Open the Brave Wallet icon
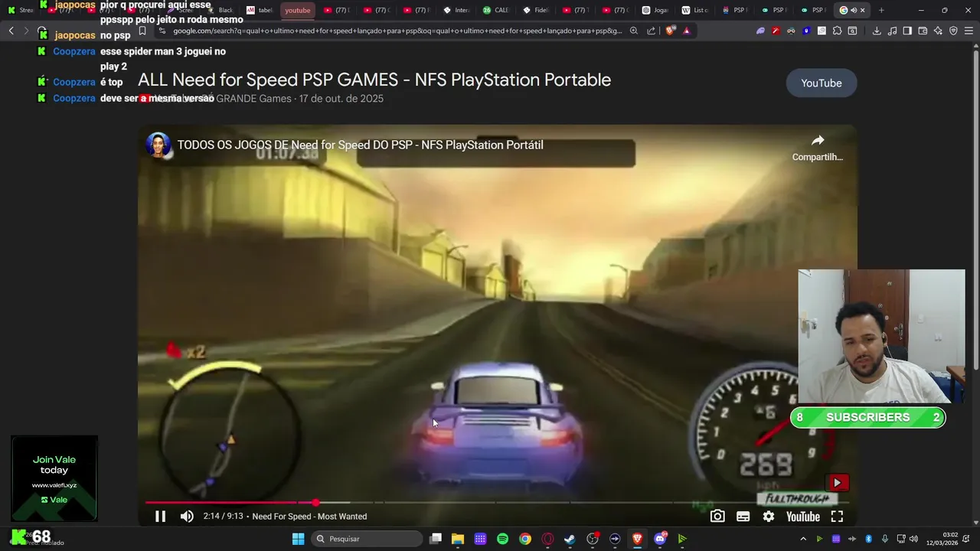This screenshot has width=980, height=551. (923, 31)
